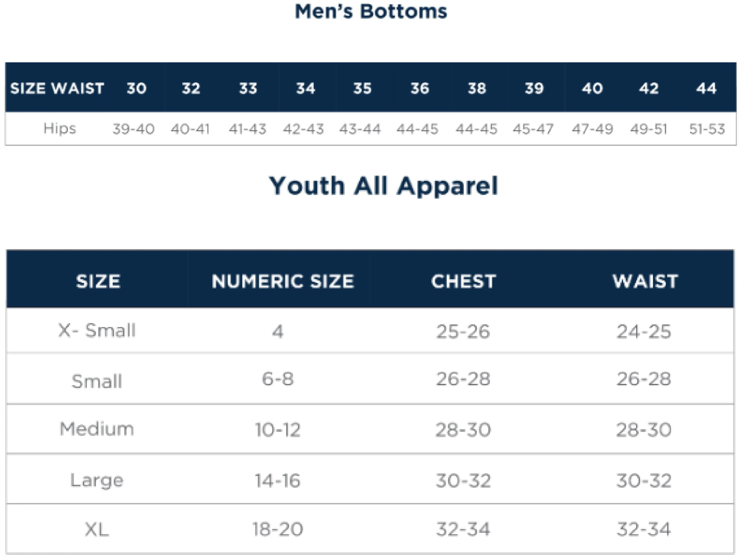Click hips value 45-47
The height and width of the screenshot is (560, 741).
(x=533, y=129)
